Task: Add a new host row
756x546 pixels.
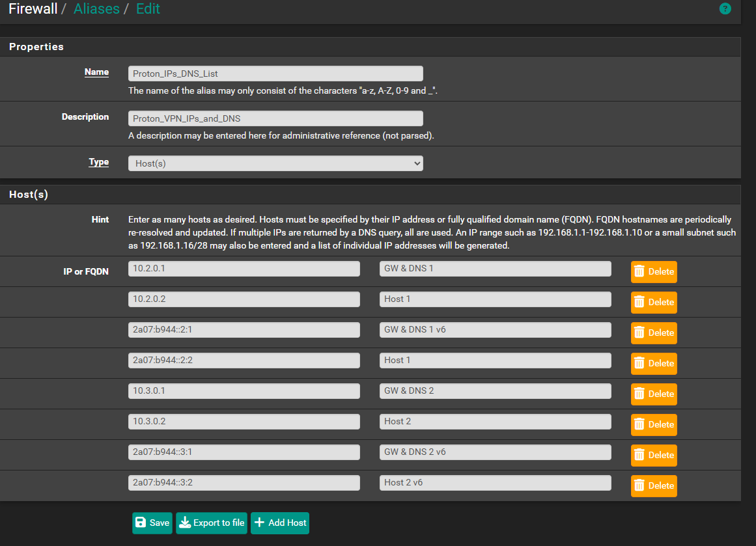Action: click(280, 523)
